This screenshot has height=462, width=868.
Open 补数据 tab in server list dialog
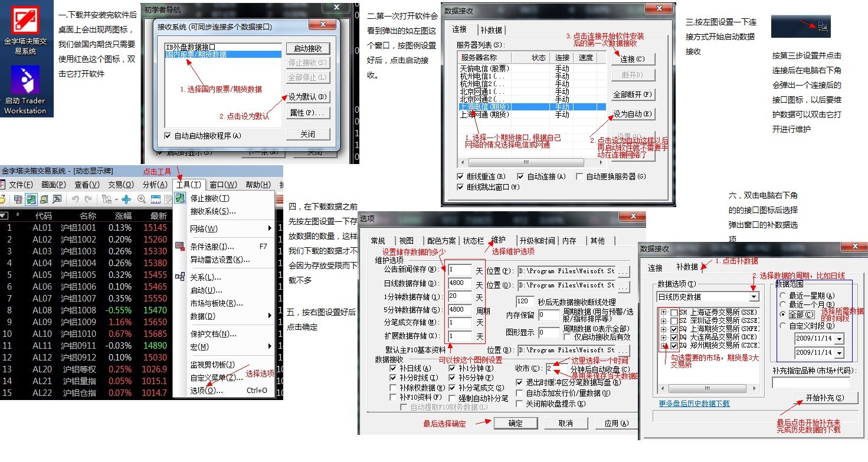pos(491,30)
